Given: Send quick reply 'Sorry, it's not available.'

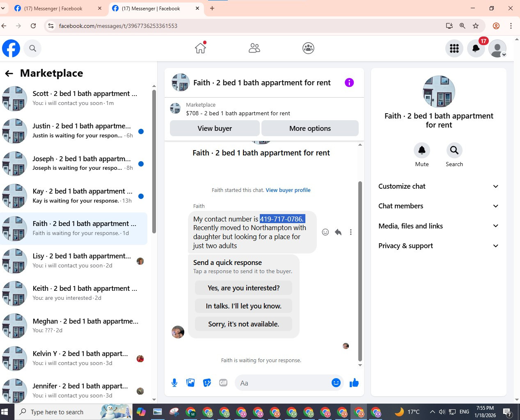Looking at the screenshot, I should [244, 324].
